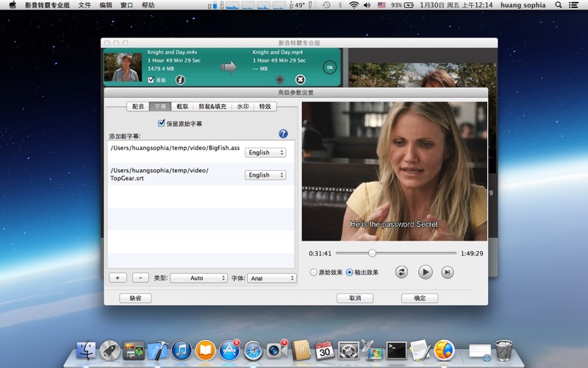Open output settings gear icon in file row
This screenshot has width=588, height=368.
pyautogui.click(x=279, y=79)
